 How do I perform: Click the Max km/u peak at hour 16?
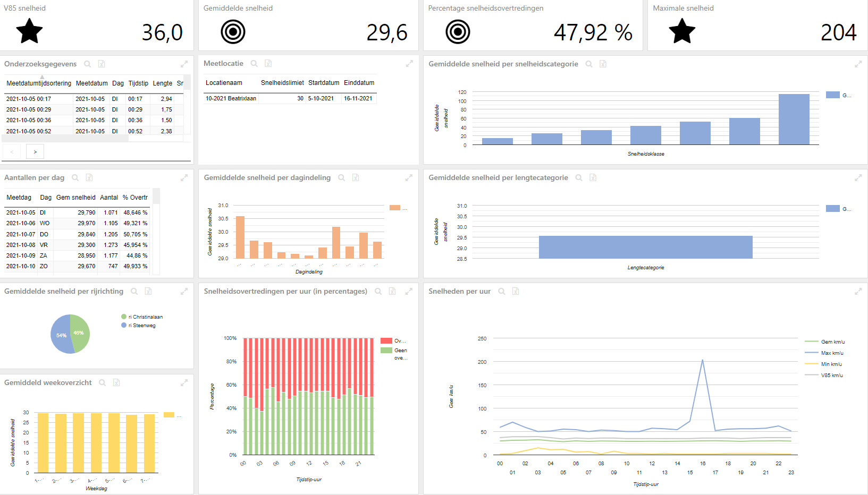click(x=703, y=360)
